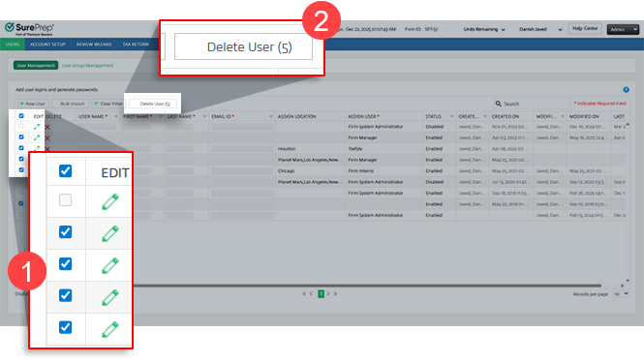Open STATUS column filter icon
644x363 pixels.
coord(451,116)
